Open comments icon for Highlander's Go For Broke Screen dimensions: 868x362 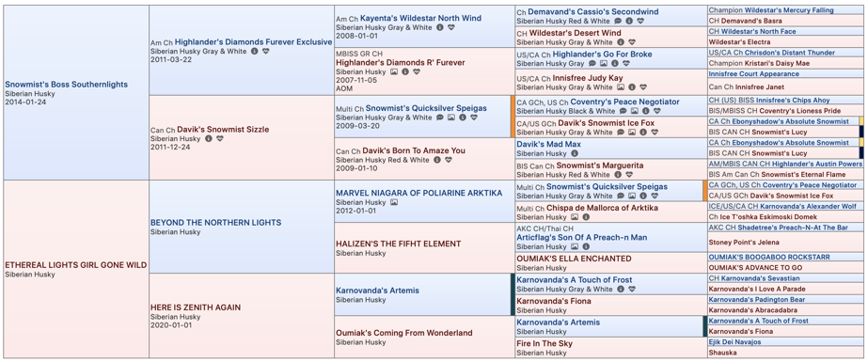592,64
